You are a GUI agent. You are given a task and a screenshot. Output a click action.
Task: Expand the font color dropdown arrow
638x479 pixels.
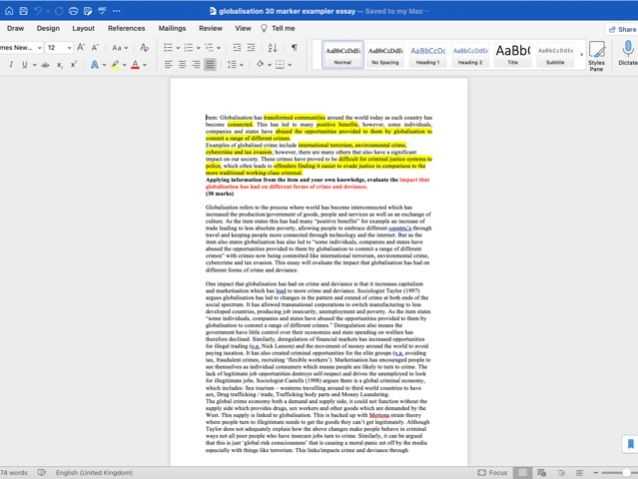click(x=145, y=65)
